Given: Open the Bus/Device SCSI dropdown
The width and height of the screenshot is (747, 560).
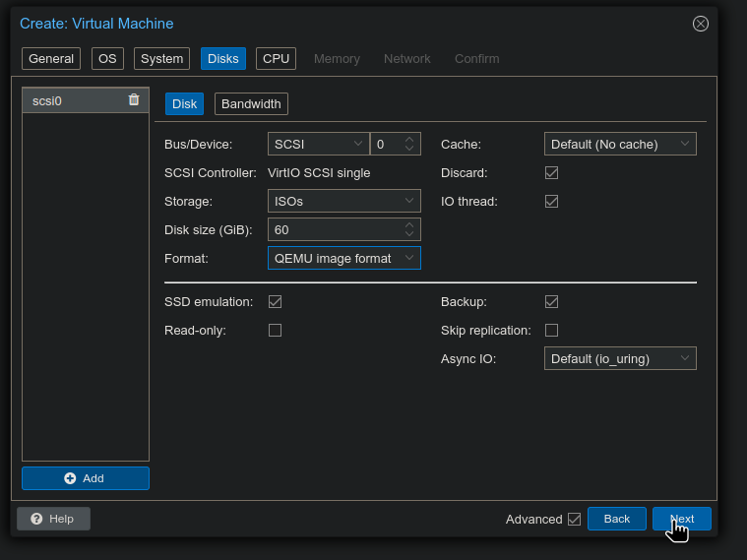Looking at the screenshot, I should pos(318,144).
